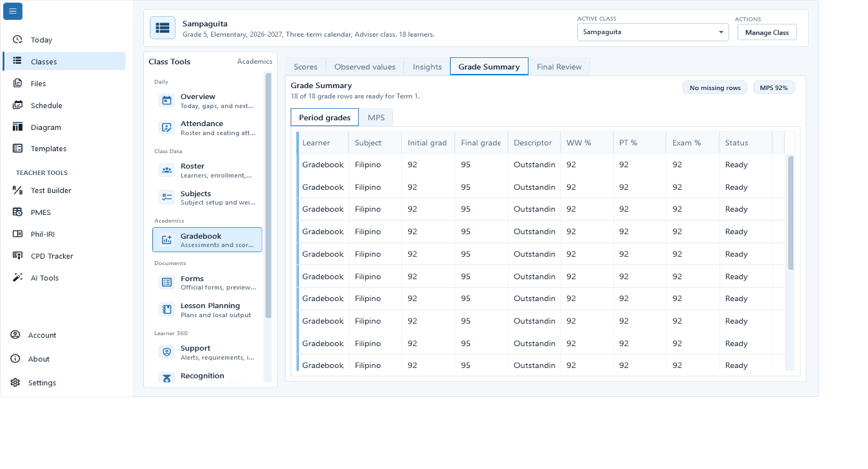Viewport: 868px width, 469px height.
Task: Open Lesson Planning tool
Action: [x=207, y=310]
